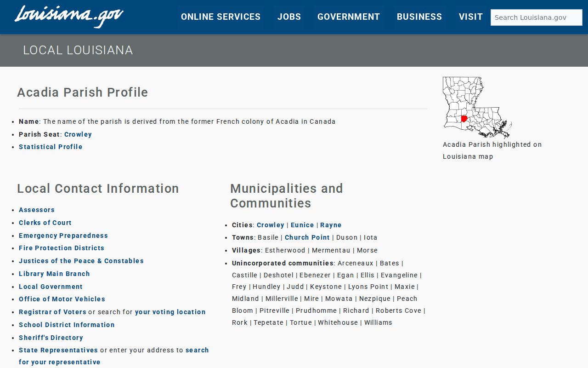Click the Local Contact Information heading

click(98, 189)
